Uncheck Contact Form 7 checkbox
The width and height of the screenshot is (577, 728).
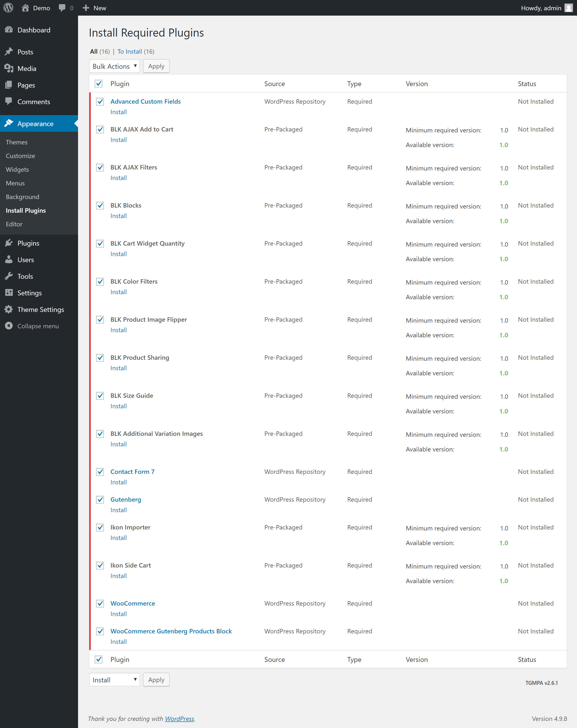[x=100, y=472]
